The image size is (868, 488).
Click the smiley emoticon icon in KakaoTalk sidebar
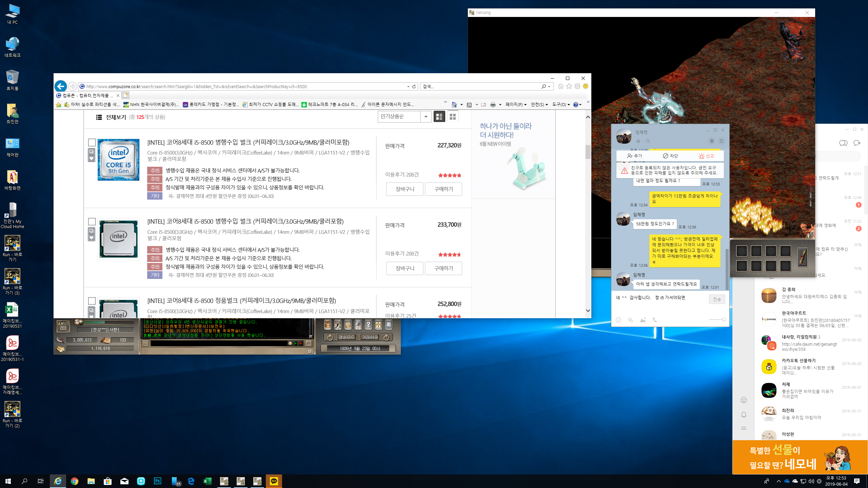[x=744, y=400]
